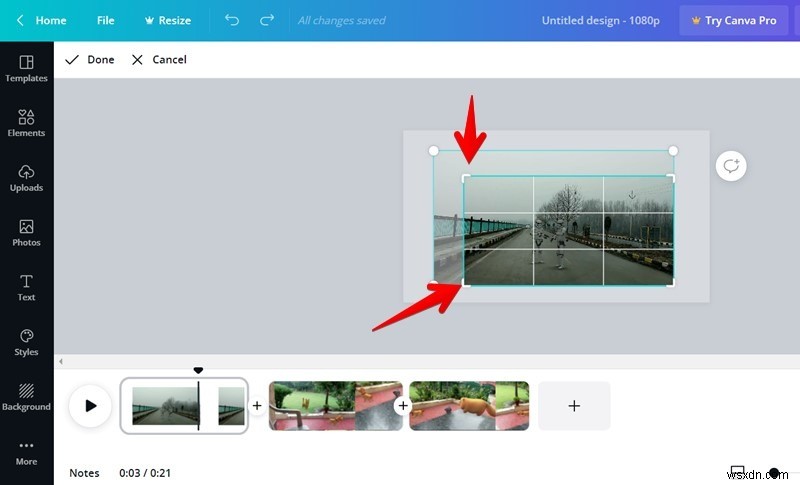Viewport: 800px width, 485px height.
Task: Open the Uploads panel
Action: point(26,178)
